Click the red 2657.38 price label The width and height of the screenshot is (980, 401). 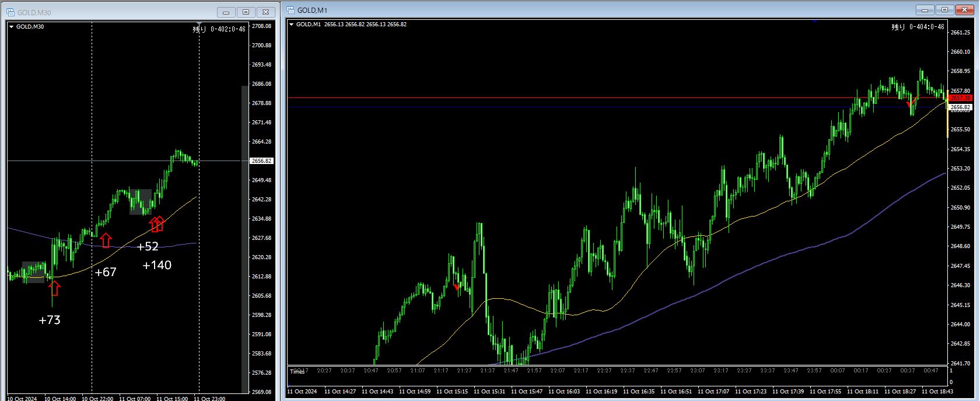coord(960,98)
